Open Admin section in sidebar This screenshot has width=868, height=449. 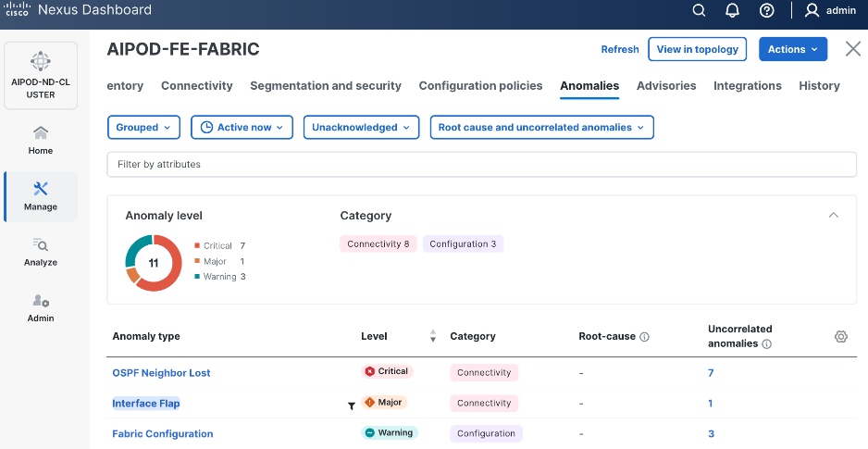[x=41, y=307]
